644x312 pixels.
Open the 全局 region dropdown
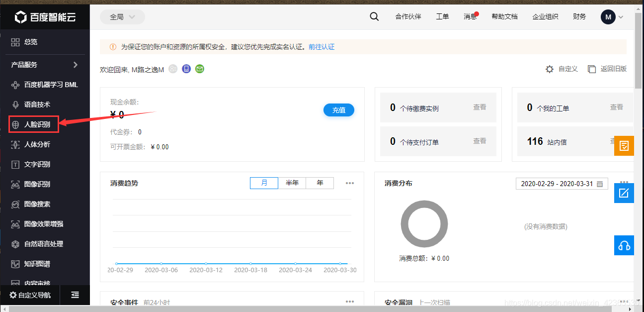[122, 17]
